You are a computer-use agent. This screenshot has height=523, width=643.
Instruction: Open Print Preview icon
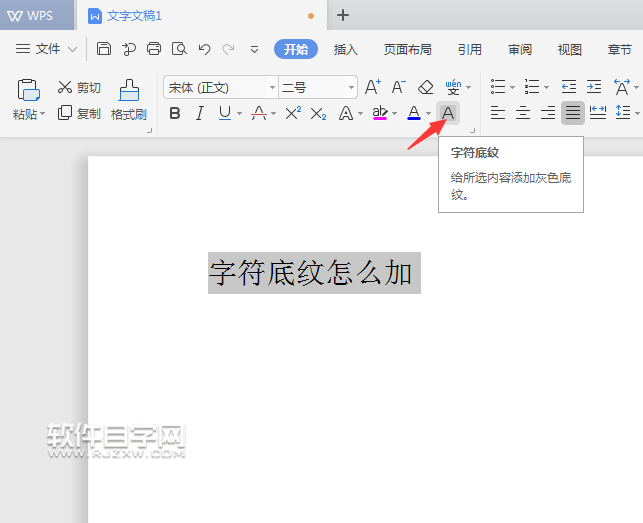[x=179, y=49]
